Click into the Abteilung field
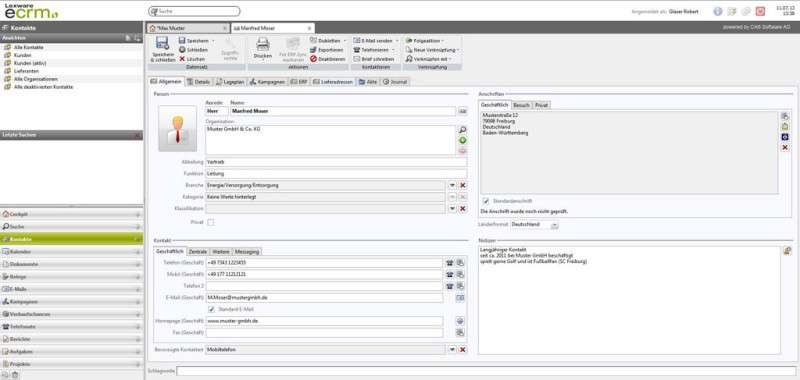Image resolution: width=800 pixels, height=380 pixels. coord(336,162)
